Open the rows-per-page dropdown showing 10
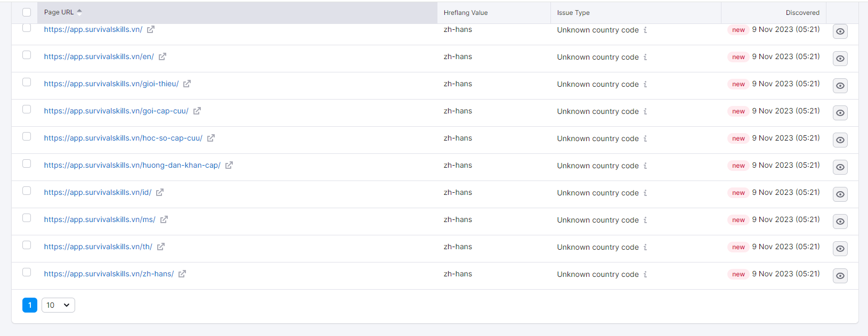 58,305
